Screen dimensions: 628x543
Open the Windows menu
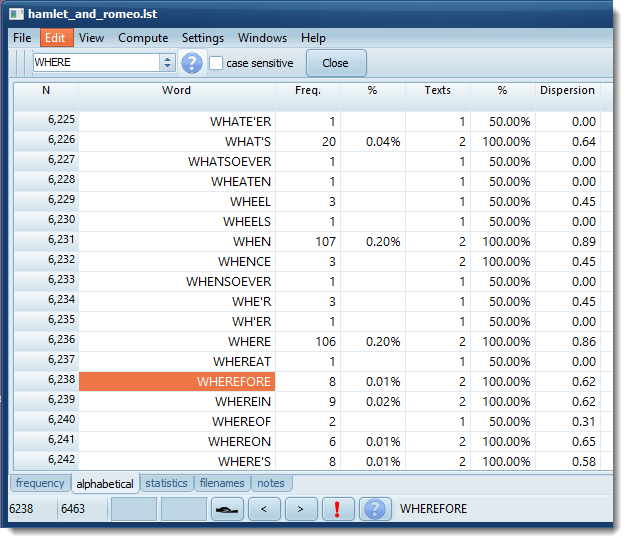tap(262, 38)
